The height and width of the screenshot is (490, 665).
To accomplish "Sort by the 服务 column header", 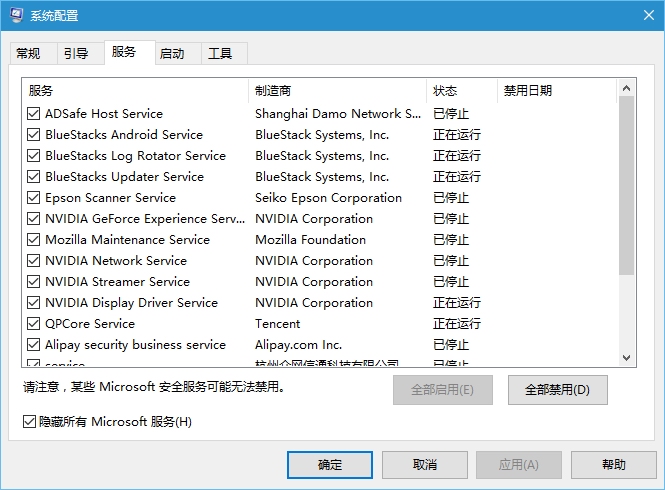I will pos(135,90).
